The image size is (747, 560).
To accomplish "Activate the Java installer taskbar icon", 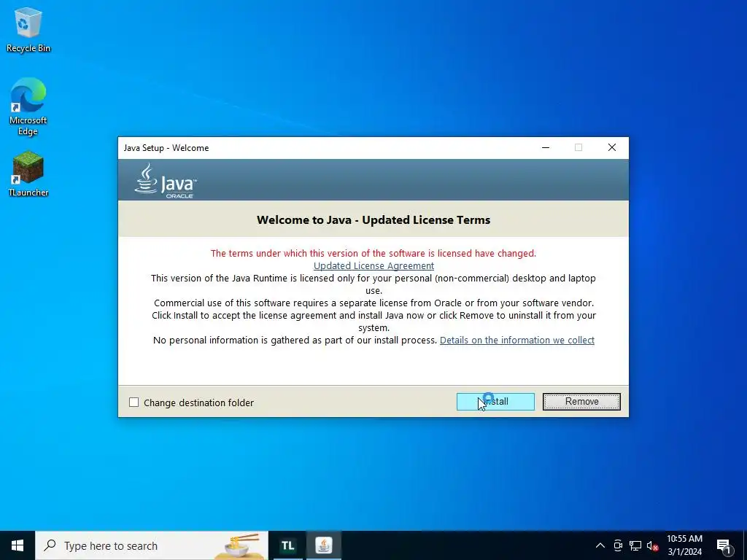I will point(323,545).
